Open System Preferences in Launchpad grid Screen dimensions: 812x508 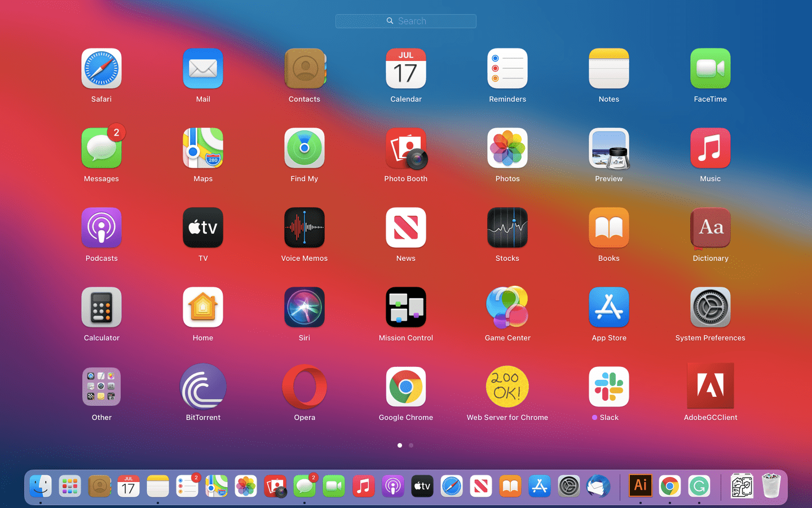(x=710, y=307)
